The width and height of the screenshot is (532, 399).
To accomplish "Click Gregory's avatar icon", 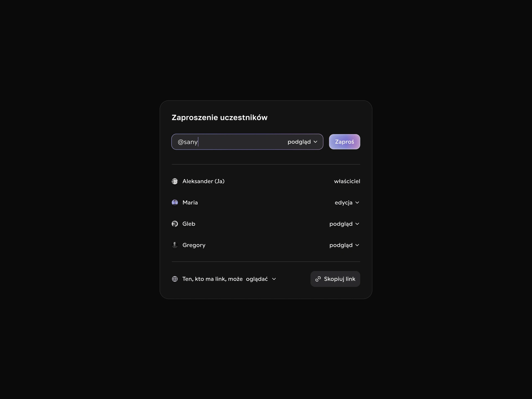I will (x=175, y=245).
